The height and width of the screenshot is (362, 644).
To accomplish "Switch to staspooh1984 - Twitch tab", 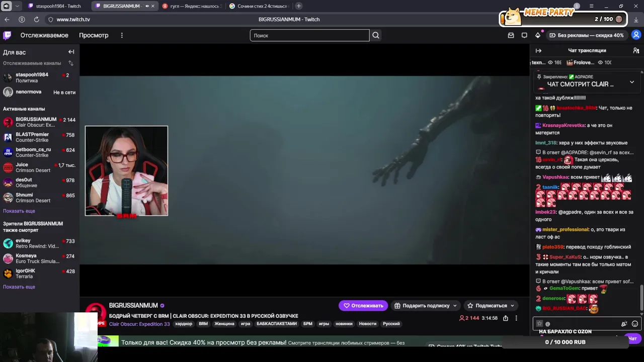I will [x=55, y=6].
